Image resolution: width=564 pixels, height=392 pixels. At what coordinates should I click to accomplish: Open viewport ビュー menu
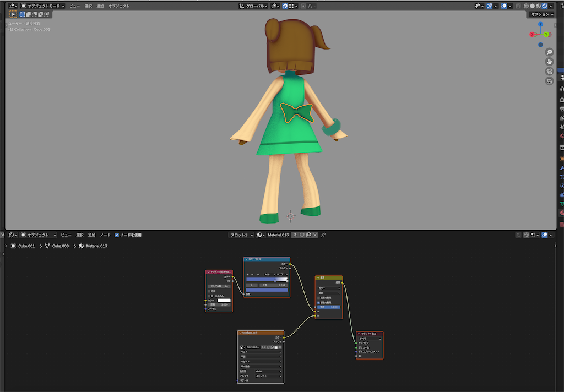(75, 6)
